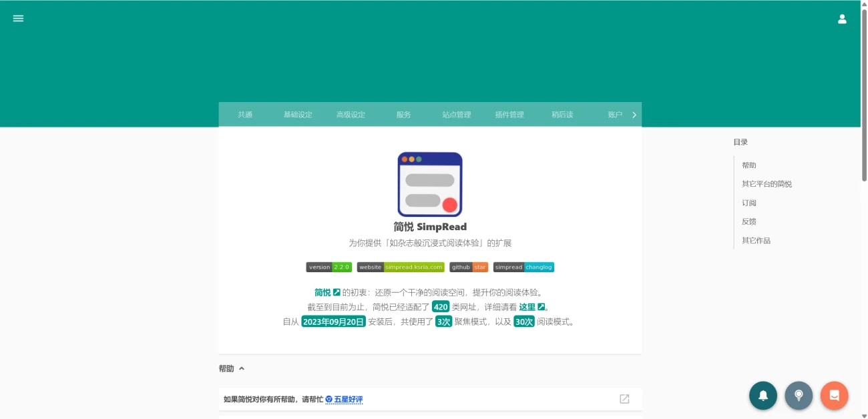Open the 站点管理 tab

457,115
